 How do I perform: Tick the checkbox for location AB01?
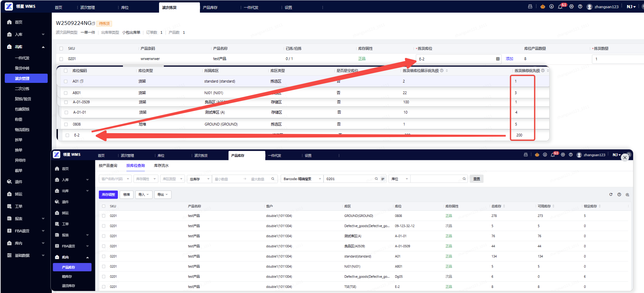point(66,93)
